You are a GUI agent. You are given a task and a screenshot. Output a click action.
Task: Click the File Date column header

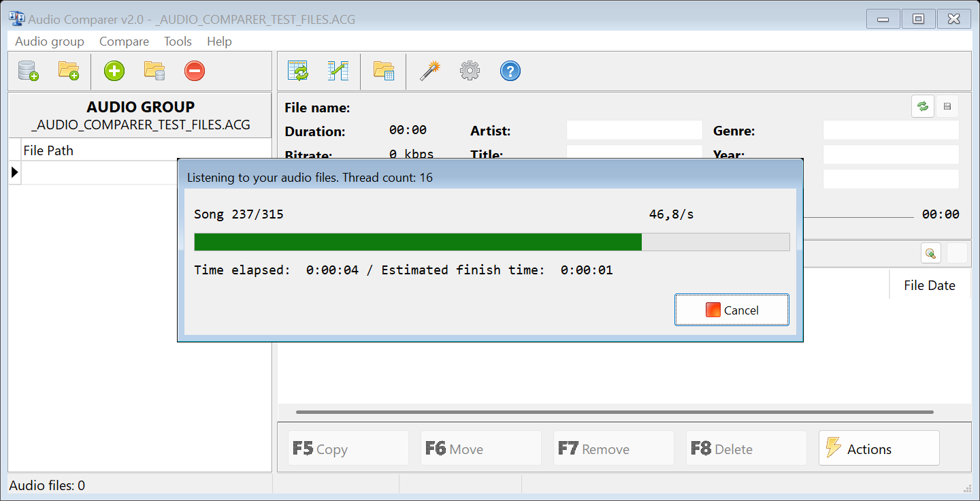tap(929, 285)
